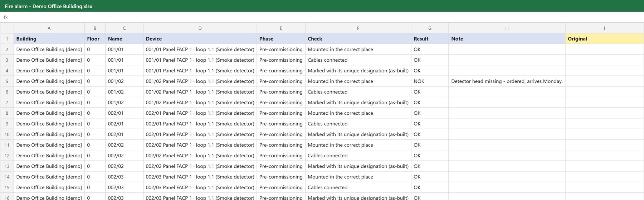Screen dimensions: 644x200
Task: Select row 5 header number
Action: pos(7,81)
